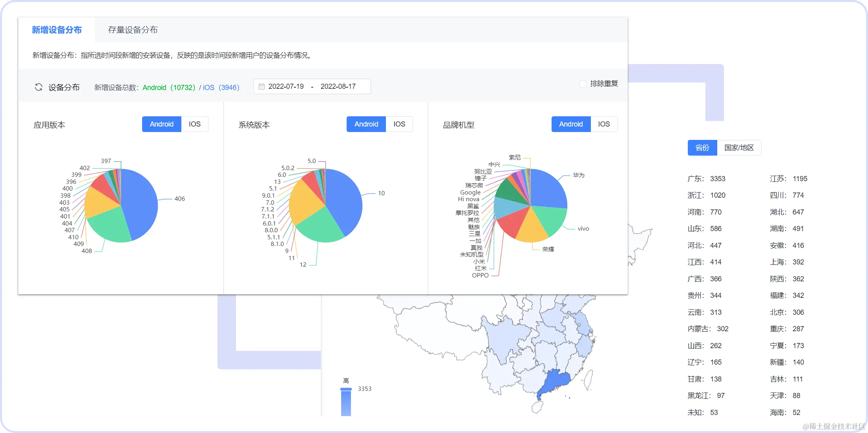
Task: Select Android for 应用版本 chart
Action: point(161,124)
